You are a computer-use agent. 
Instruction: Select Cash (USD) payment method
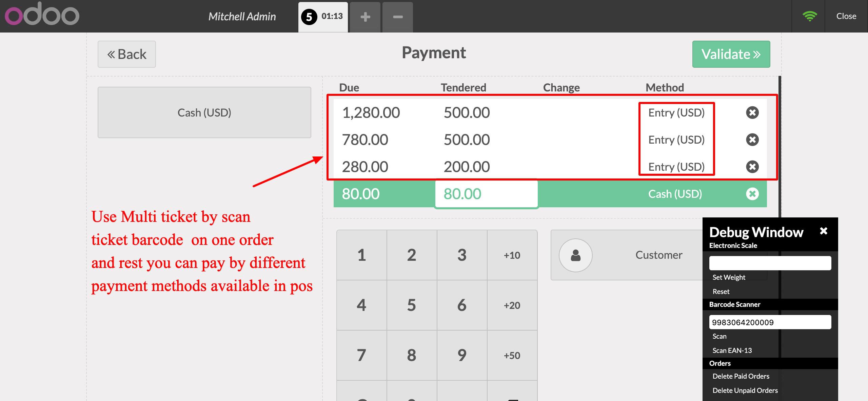[x=204, y=112]
